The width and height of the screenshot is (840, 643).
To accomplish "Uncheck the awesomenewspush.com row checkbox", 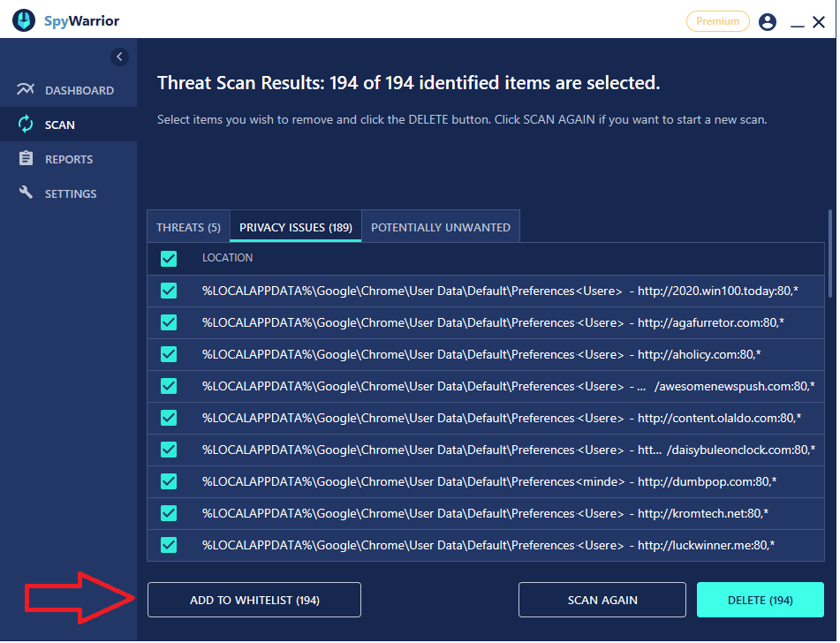I will point(169,386).
